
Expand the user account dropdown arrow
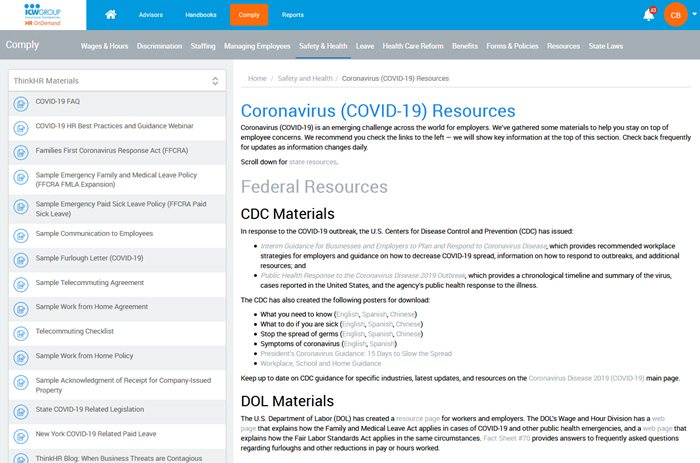(694, 14)
